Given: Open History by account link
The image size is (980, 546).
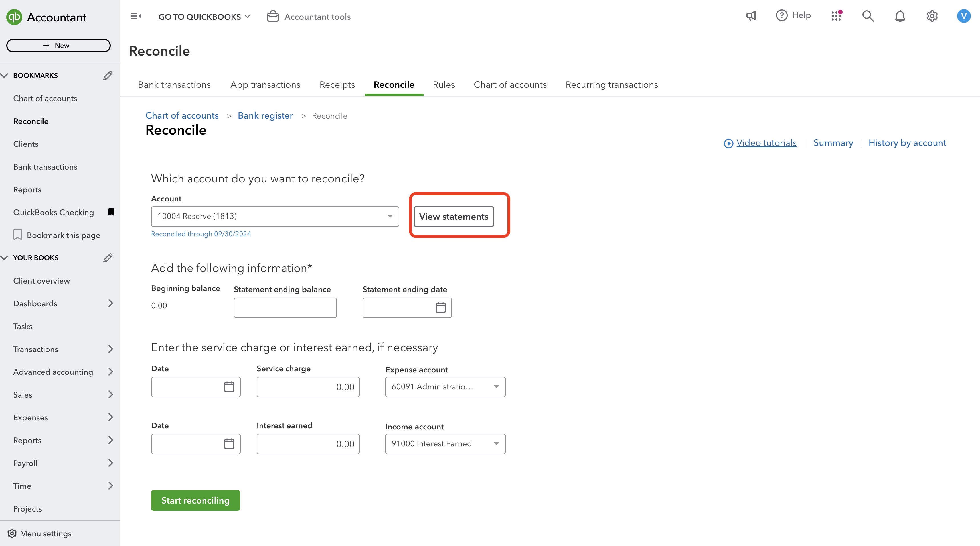Looking at the screenshot, I should pyautogui.click(x=907, y=143).
